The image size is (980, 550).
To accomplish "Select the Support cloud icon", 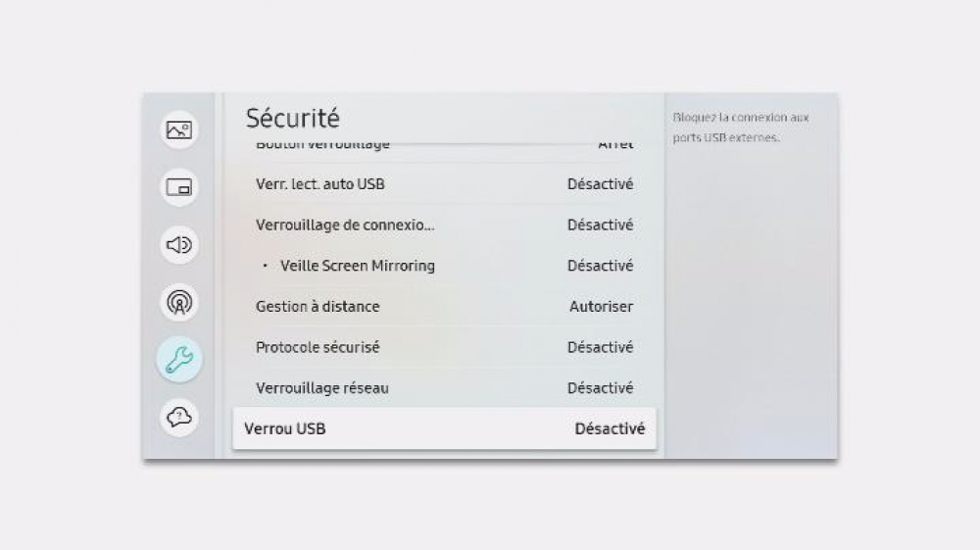I will [x=179, y=418].
